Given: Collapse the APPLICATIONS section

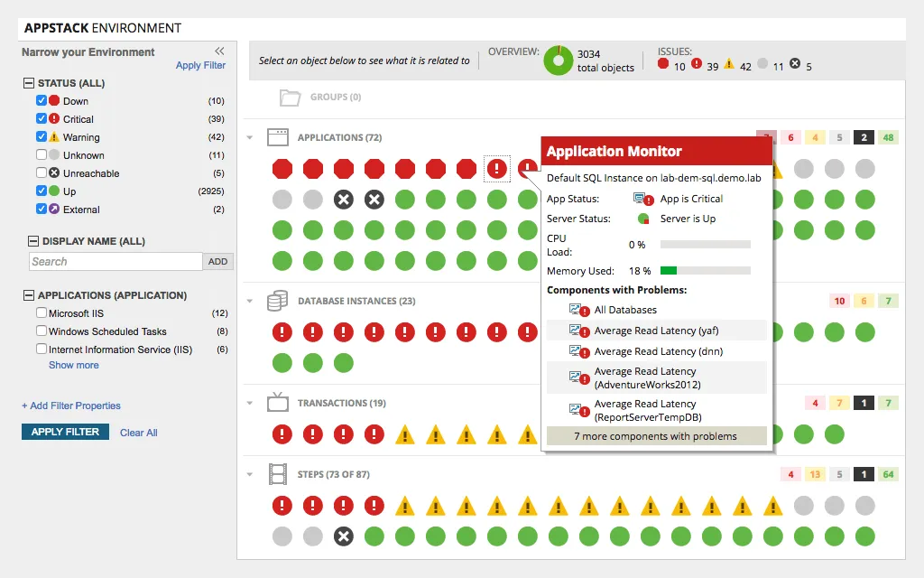Looking at the screenshot, I should pos(249,136).
